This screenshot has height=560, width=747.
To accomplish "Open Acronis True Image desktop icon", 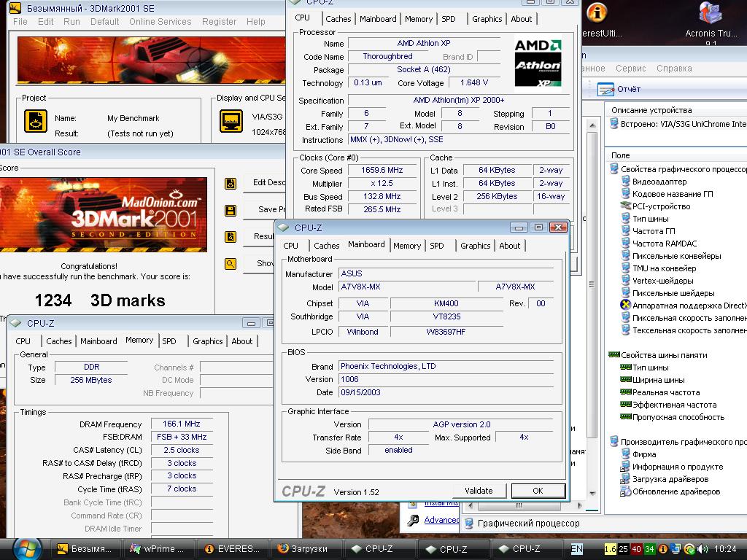I will [711, 13].
